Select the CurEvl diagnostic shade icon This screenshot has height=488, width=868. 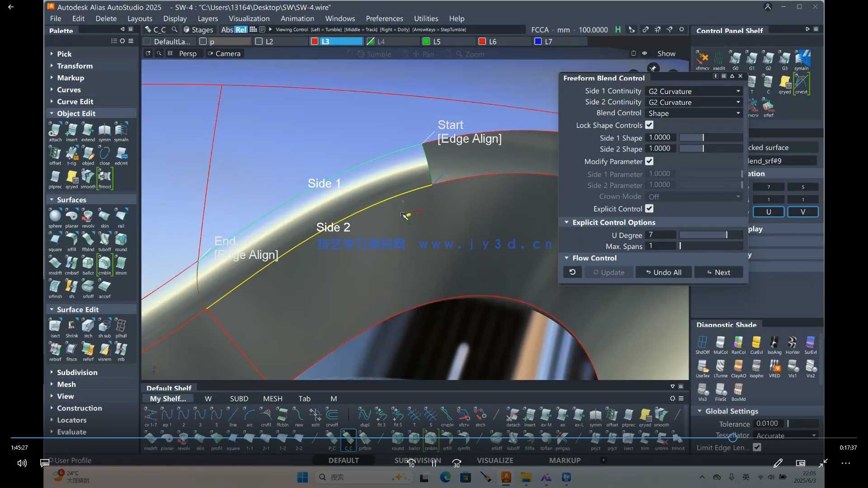pyautogui.click(x=756, y=343)
